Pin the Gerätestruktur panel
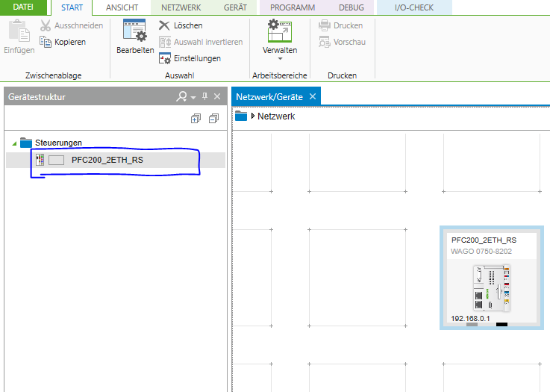The image size is (550, 392). click(x=204, y=96)
